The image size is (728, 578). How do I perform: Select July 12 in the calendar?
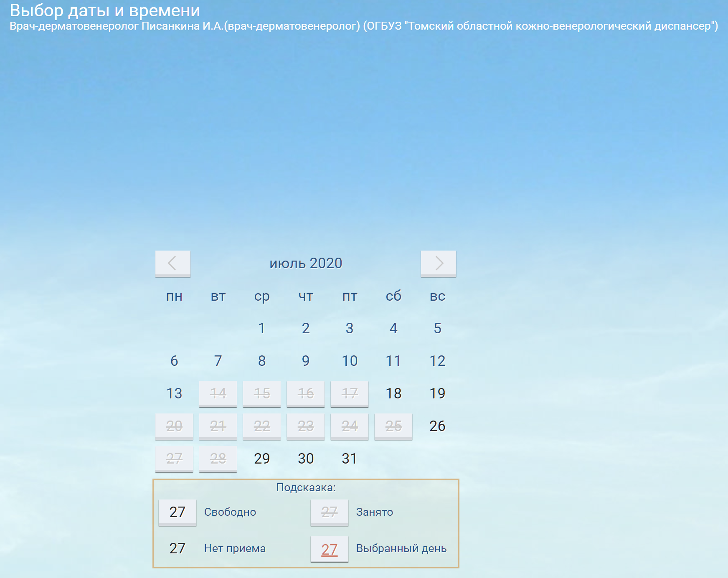click(437, 361)
